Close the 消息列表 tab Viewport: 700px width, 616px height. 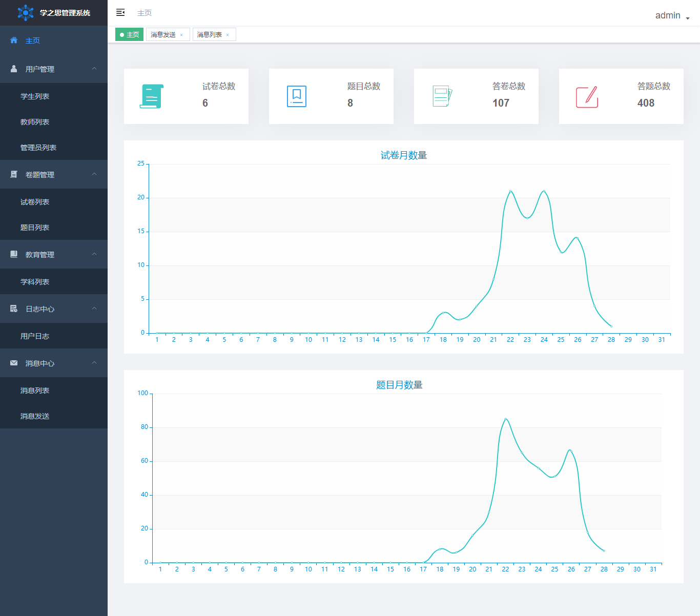[228, 35]
